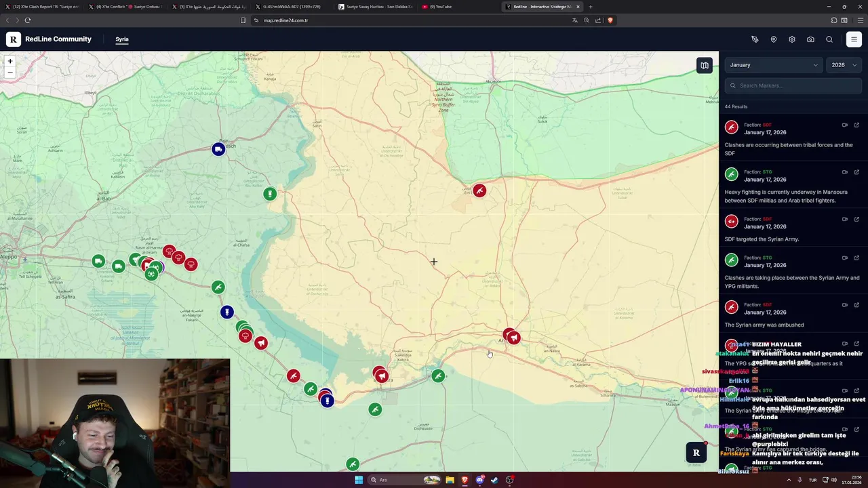Screen dimensions: 868x488
Task: Click the bookmark icon in address bar
Action: point(243,20)
